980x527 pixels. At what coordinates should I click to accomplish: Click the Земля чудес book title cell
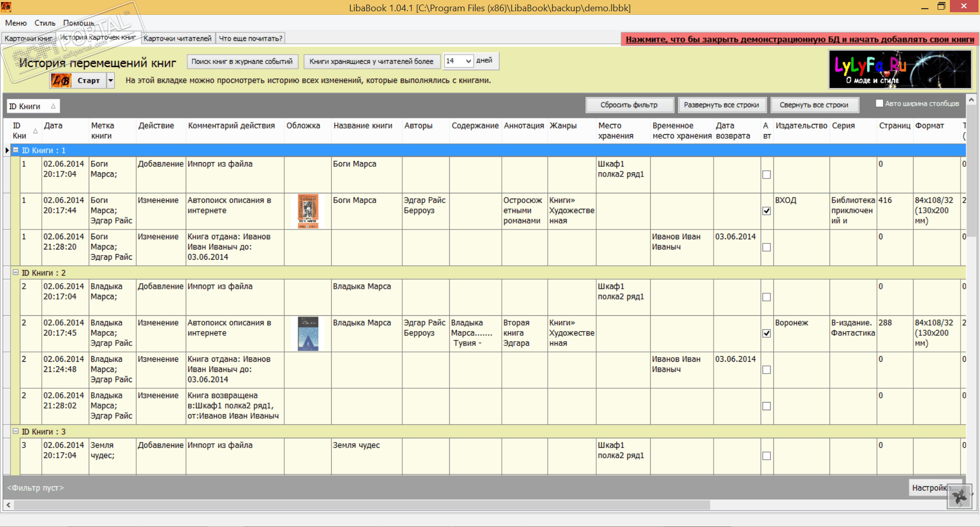(x=366, y=456)
